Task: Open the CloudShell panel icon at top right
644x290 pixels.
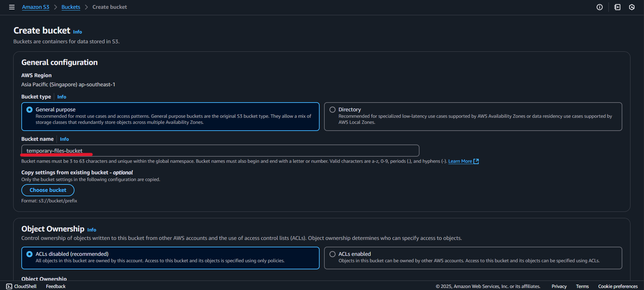Action: pyautogui.click(x=617, y=7)
